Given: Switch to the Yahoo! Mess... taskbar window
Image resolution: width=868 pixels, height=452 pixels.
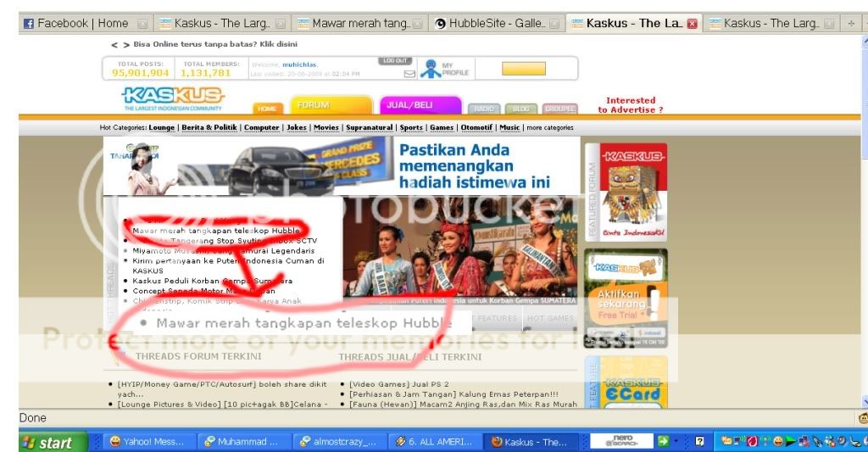Looking at the screenshot, I should (x=148, y=442).
